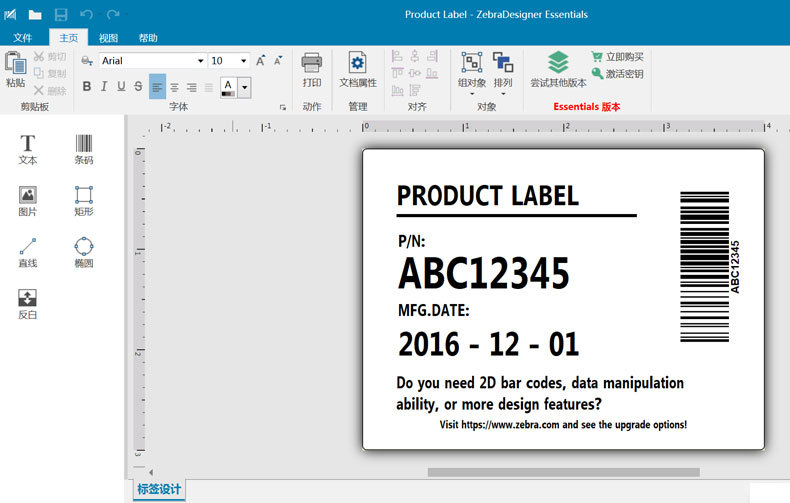Select the Label Design (标签设计) bottom tab
This screenshot has width=790, height=503.
coord(159,489)
